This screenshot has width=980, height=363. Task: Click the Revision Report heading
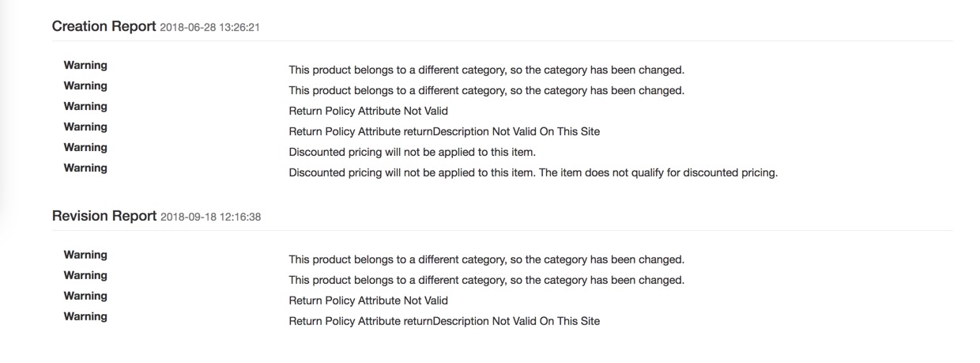(104, 216)
